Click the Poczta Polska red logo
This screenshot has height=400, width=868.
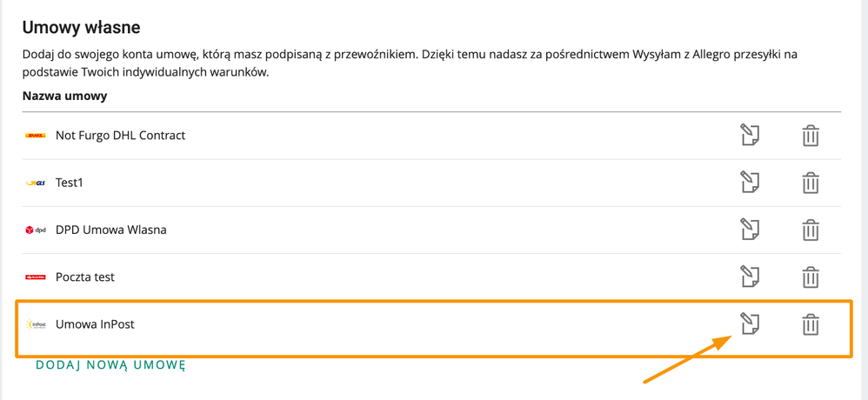(x=36, y=277)
